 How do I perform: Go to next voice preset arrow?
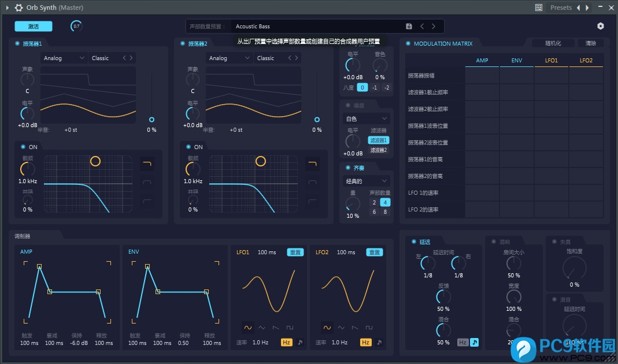tap(434, 27)
